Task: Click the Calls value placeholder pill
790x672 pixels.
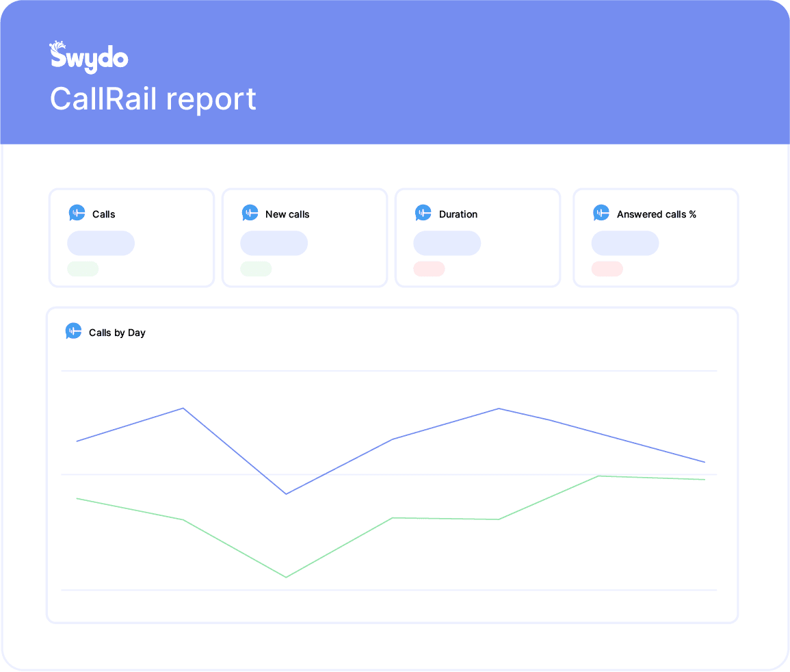Action: 101,243
